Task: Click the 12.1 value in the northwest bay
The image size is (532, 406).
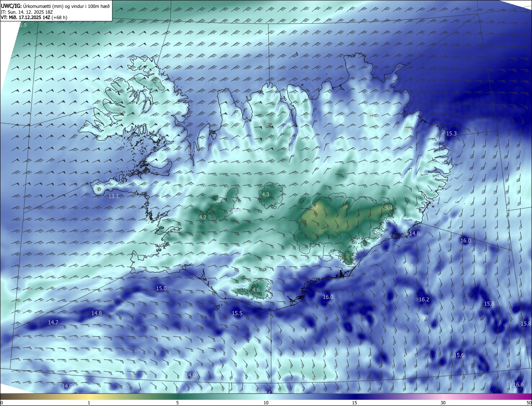Action: point(190,152)
